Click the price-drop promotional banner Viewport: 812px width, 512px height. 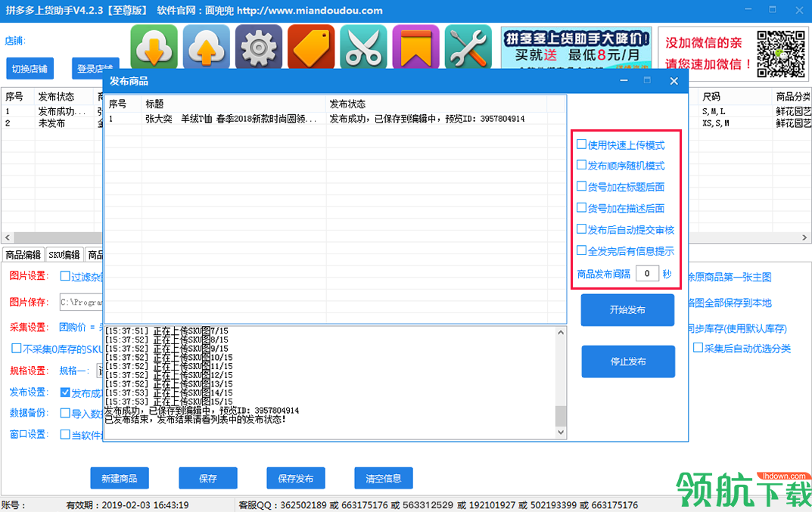(576, 48)
